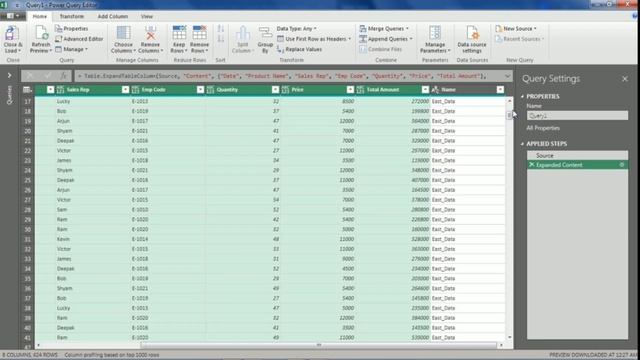This screenshot has width=640, height=360.
Task: Switch to the Add Column tab
Action: (113, 16)
